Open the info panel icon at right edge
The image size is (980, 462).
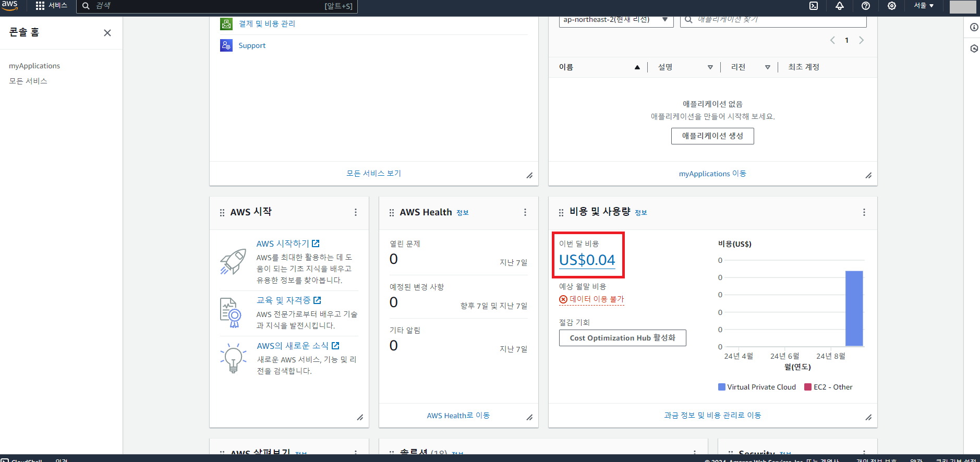coord(974,27)
